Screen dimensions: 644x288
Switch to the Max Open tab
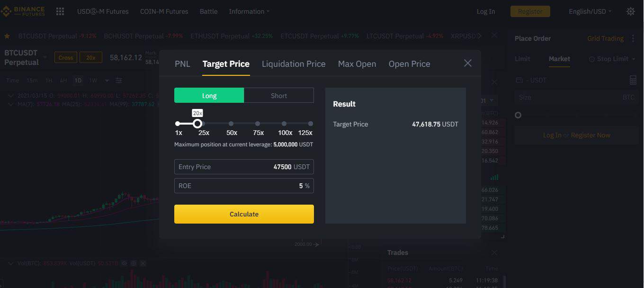[x=357, y=64]
